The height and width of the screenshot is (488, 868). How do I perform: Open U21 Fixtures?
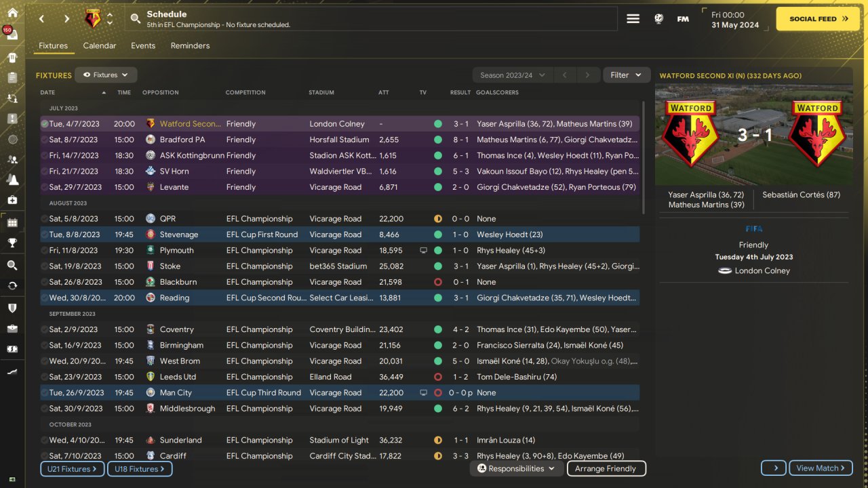72,468
